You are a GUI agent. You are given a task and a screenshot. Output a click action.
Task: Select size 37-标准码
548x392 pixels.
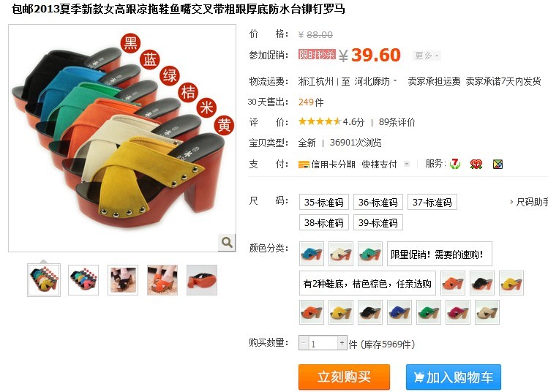point(432,202)
